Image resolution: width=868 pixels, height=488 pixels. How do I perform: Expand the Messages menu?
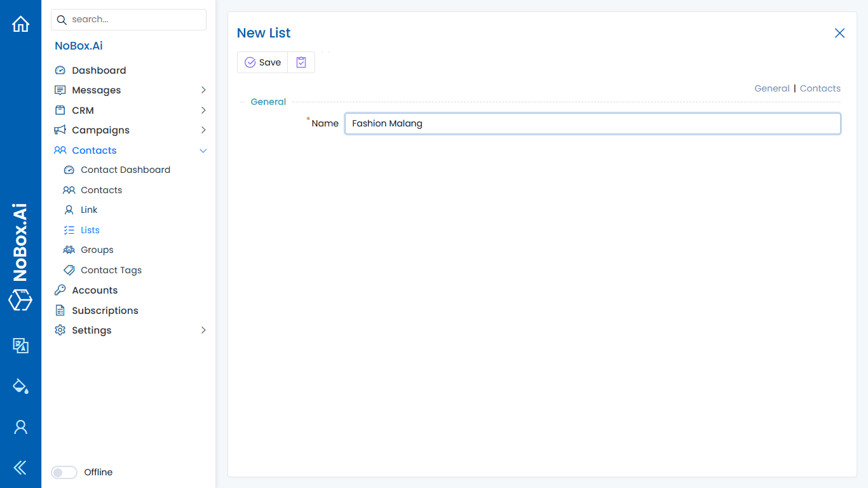pyautogui.click(x=203, y=90)
